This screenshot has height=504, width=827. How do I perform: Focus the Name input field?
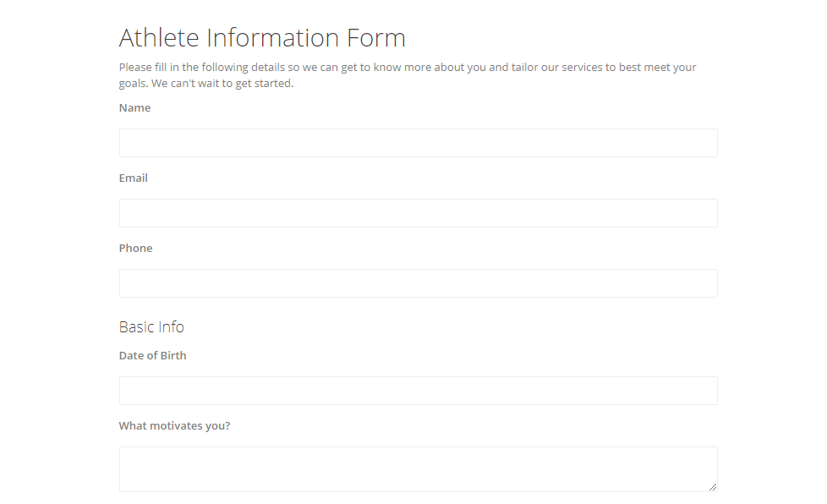click(x=418, y=142)
